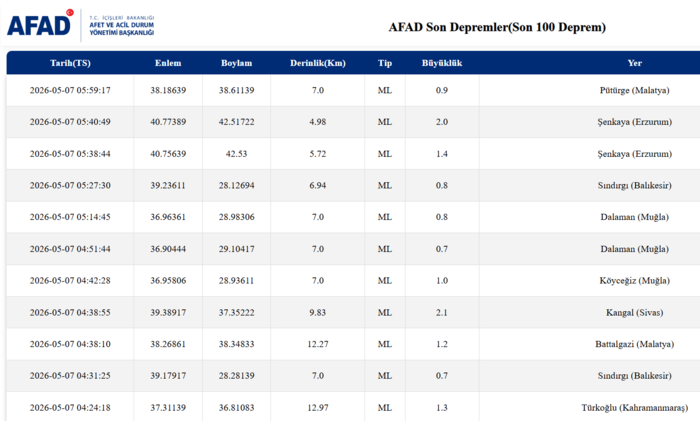This screenshot has height=421, width=700.
Task: Click the Türkoğlu (Kahramanmaraş) location cell
Action: coord(634,408)
